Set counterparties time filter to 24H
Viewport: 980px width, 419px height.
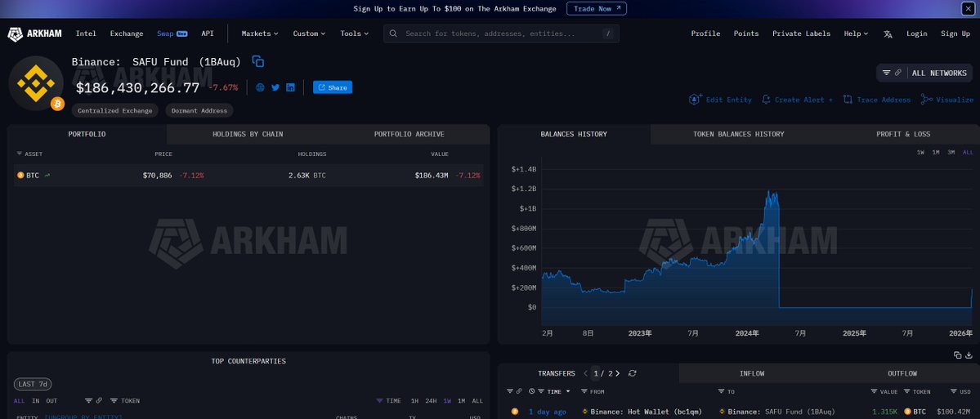click(x=431, y=401)
